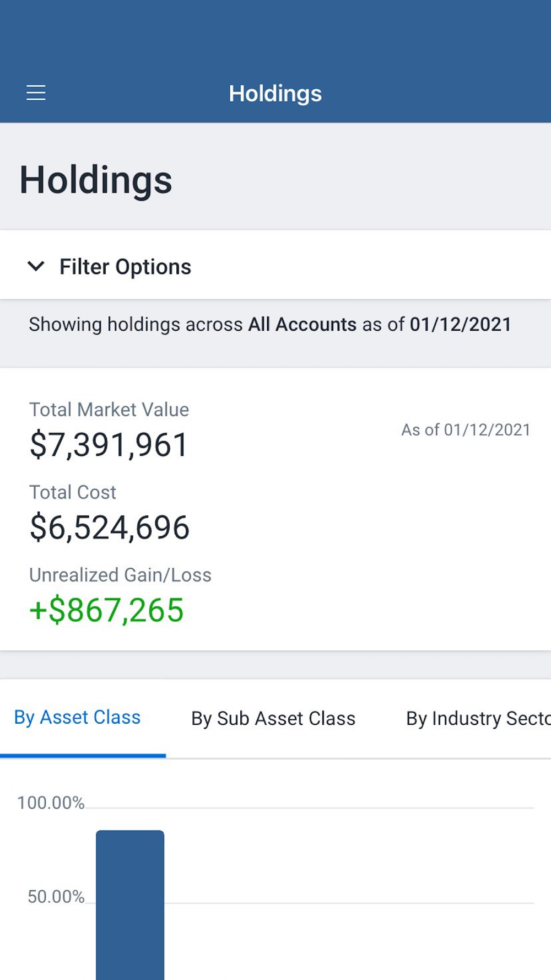
Task: Click the Total Cost label
Action: [73, 492]
